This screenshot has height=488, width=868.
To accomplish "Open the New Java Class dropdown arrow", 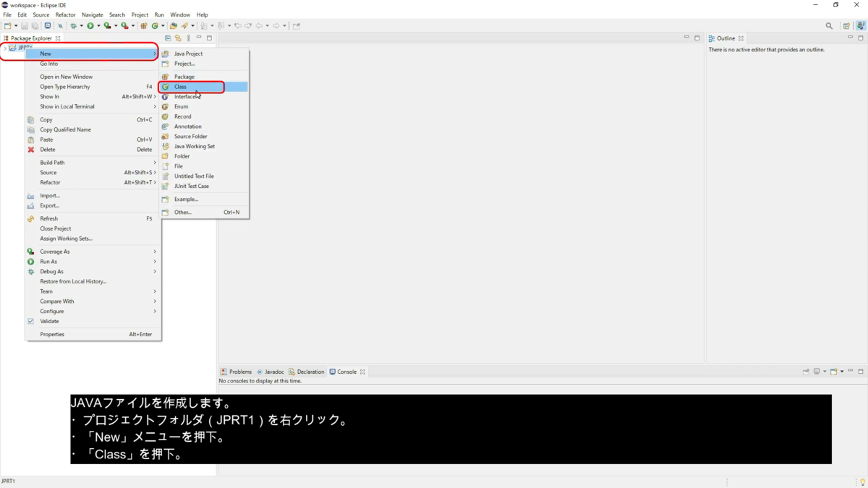I will coord(163,26).
